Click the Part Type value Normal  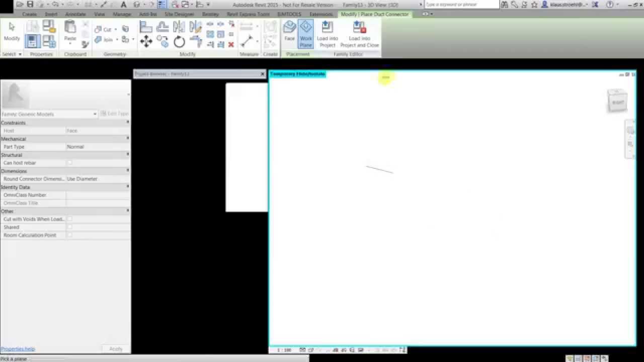[98, 146]
